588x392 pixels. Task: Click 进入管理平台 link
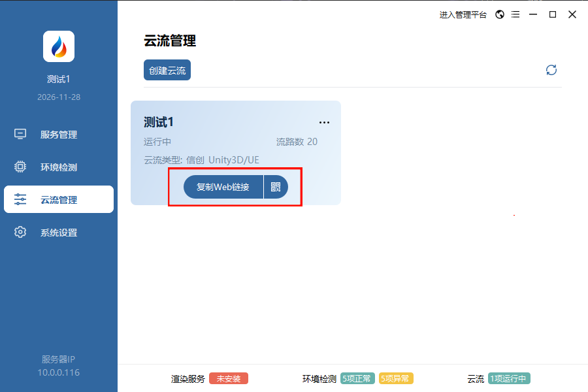coord(463,14)
